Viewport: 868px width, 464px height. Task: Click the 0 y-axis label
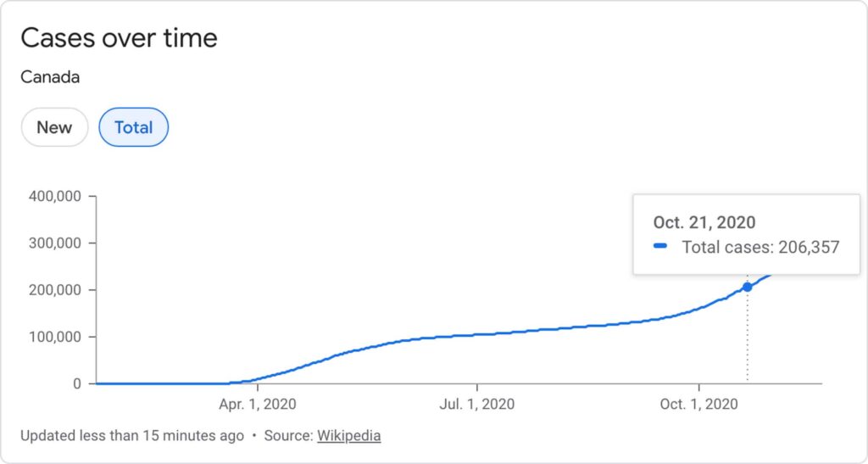click(x=75, y=383)
